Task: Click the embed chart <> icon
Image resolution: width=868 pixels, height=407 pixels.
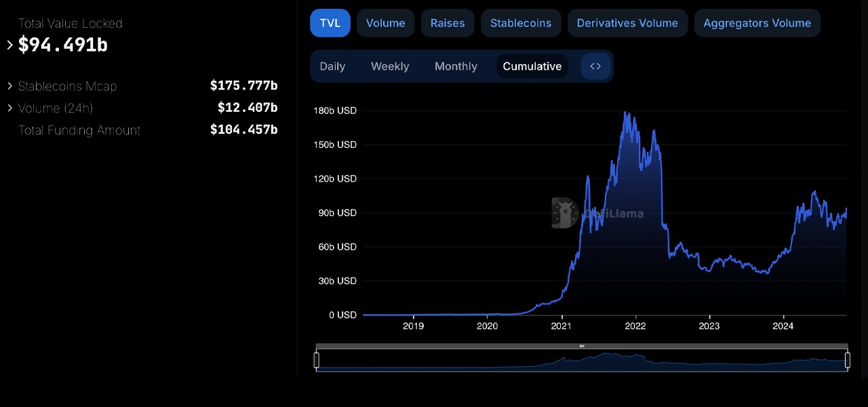Action: pyautogui.click(x=595, y=66)
